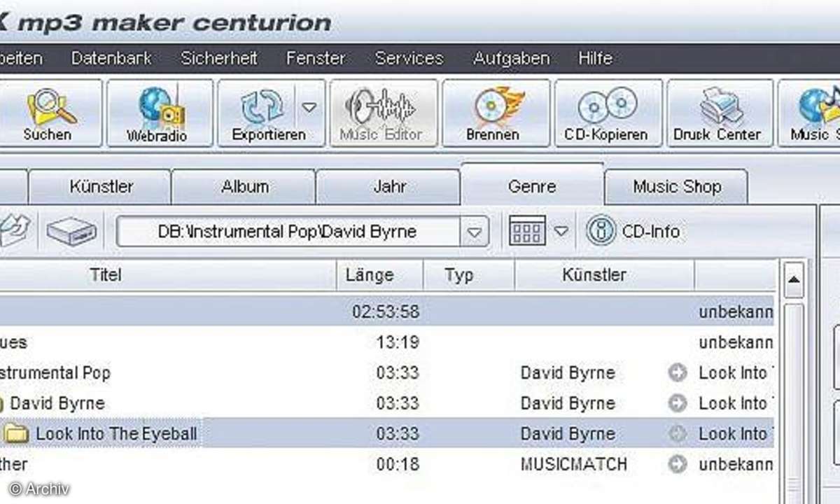Open the Druck Center

720,113
